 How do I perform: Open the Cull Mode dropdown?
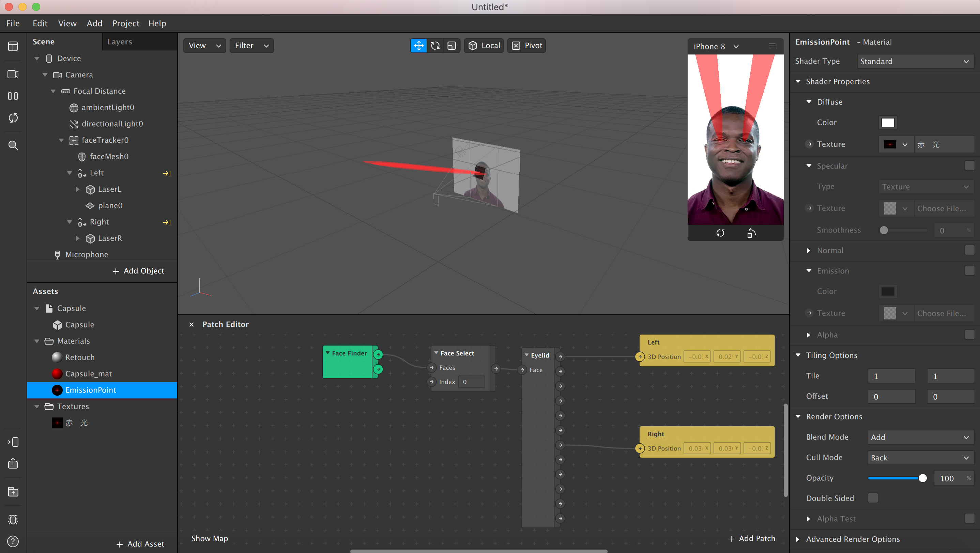920,458
